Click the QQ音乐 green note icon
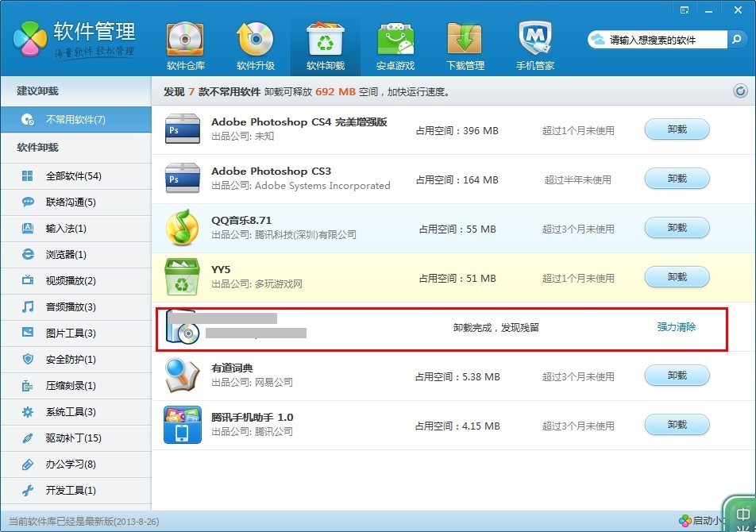Viewport: 756px width, 532px height. [x=183, y=228]
